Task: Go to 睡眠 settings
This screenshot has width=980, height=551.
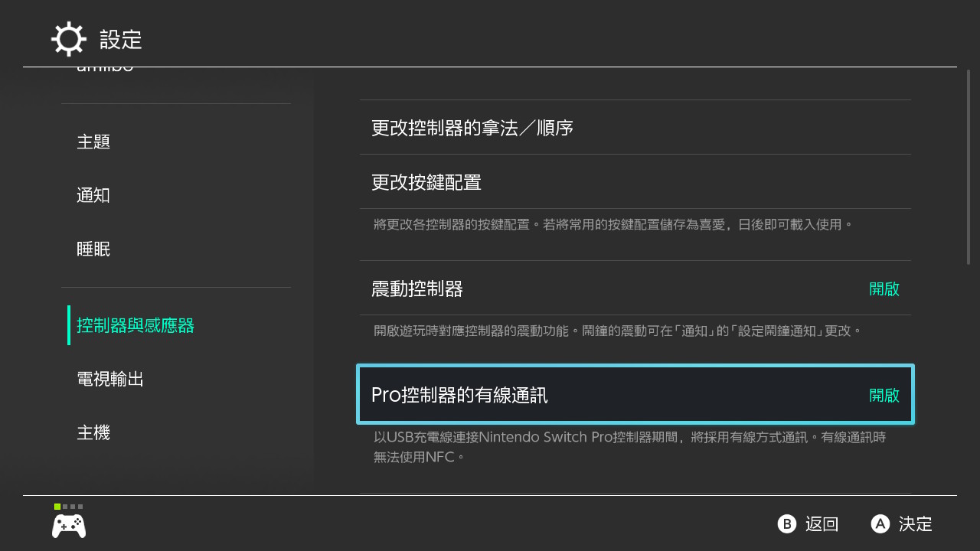Action: tap(94, 249)
